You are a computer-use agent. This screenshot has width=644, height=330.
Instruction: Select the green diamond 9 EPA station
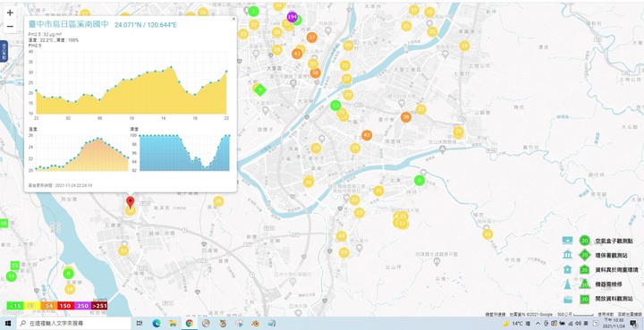pos(260,89)
